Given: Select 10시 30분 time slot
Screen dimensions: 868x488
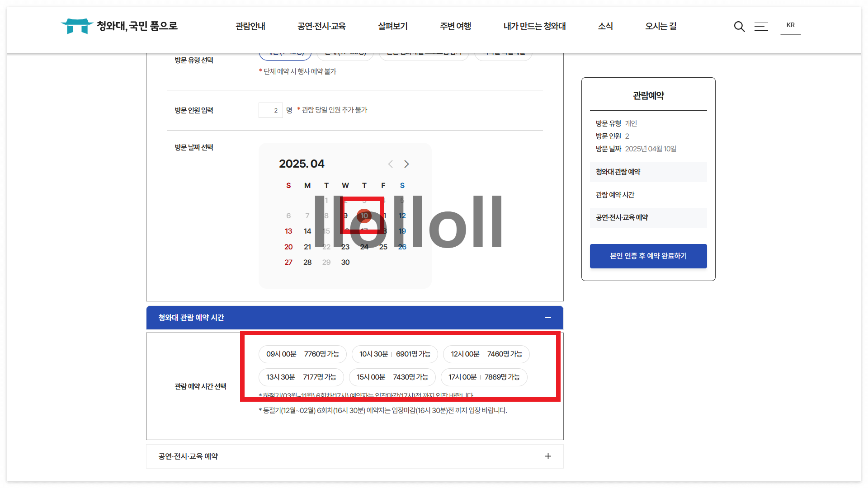Looking at the screenshot, I should [x=395, y=354].
